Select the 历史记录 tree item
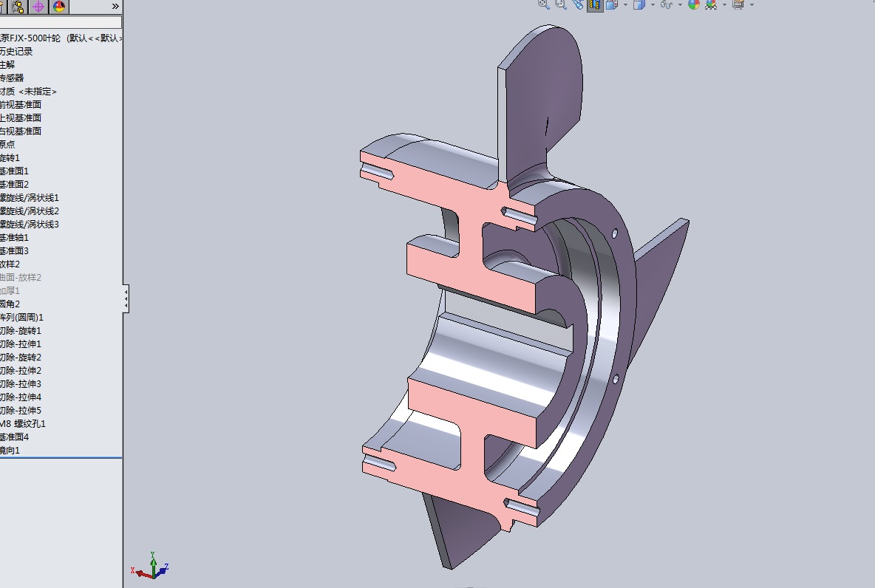The width and height of the screenshot is (875, 588). coord(16,51)
